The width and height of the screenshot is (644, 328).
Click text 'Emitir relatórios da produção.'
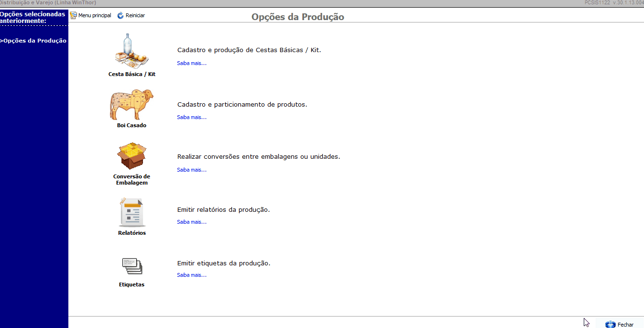(x=223, y=209)
